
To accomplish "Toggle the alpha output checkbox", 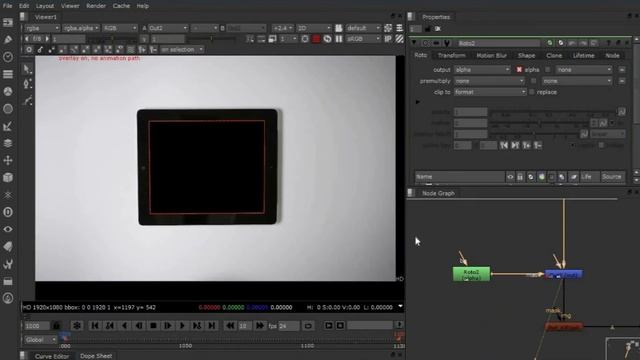I will pyautogui.click(x=519, y=70).
